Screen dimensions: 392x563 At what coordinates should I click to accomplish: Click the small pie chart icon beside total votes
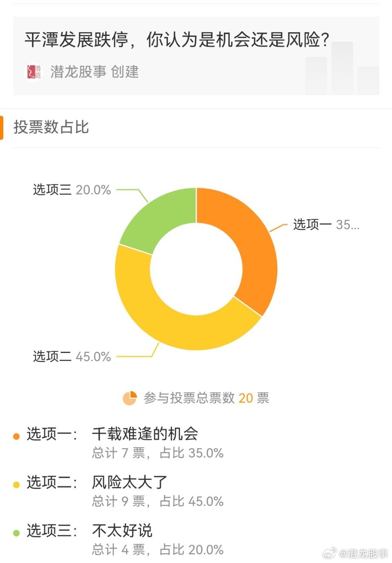pyautogui.click(x=129, y=398)
